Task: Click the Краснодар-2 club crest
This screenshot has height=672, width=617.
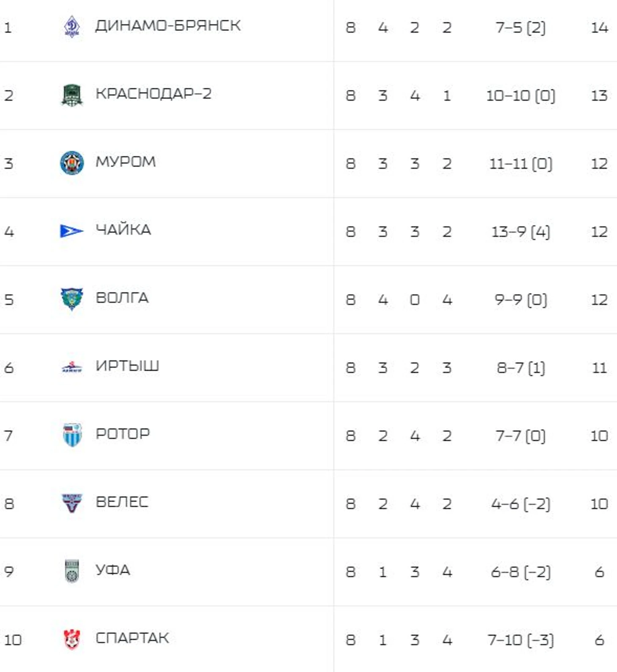Action: click(72, 95)
